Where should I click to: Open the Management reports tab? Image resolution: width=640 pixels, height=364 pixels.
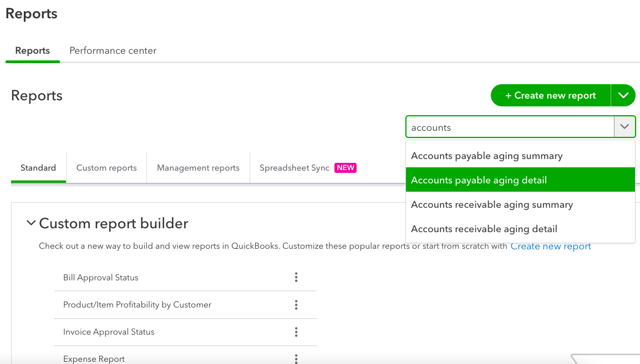point(198,168)
